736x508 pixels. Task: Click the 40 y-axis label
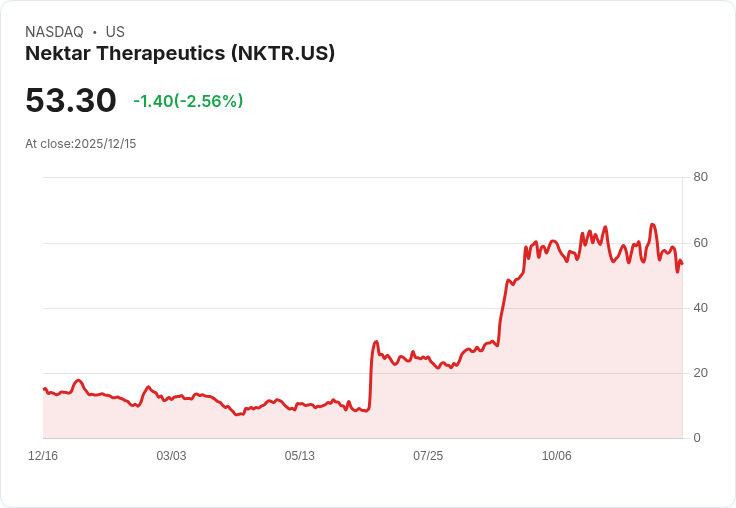700,308
